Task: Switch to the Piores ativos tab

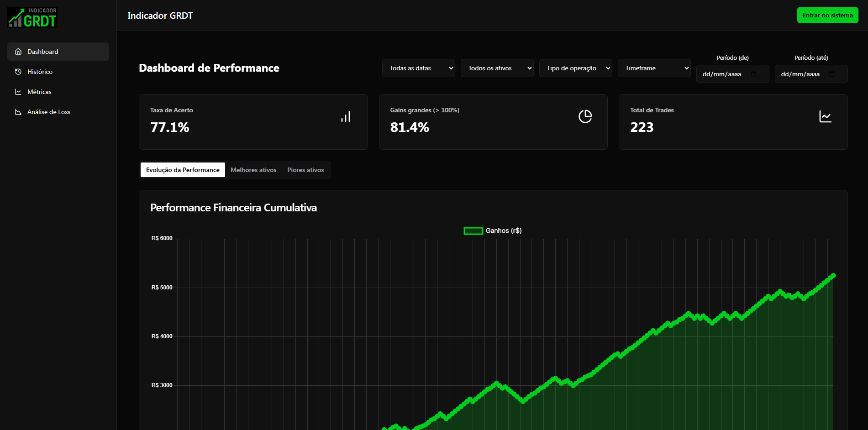Action: [x=305, y=170]
